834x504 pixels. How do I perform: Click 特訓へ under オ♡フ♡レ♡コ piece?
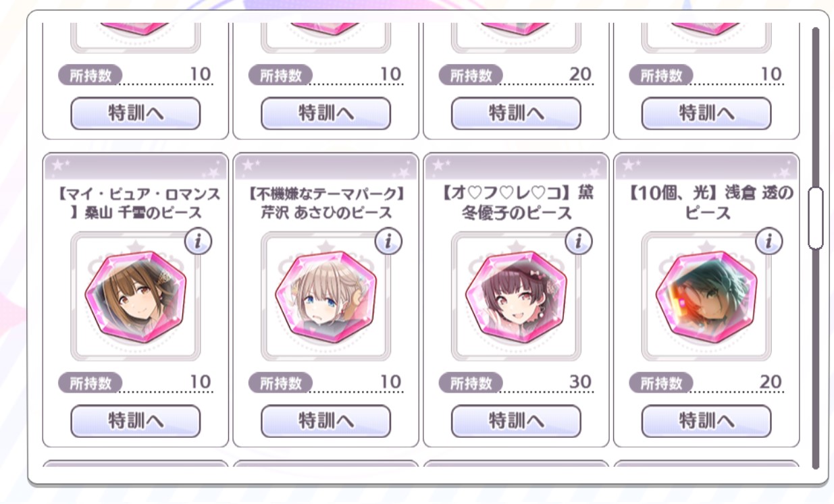pyautogui.click(x=517, y=421)
